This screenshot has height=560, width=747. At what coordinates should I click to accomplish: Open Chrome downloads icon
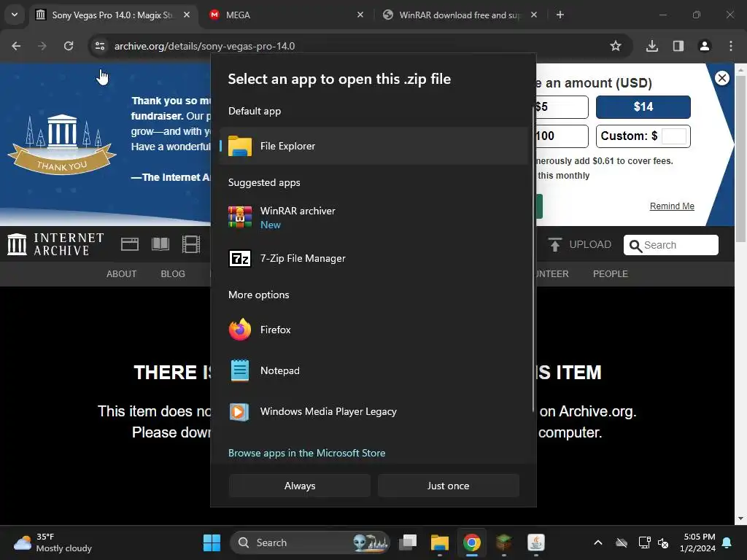[651, 46]
